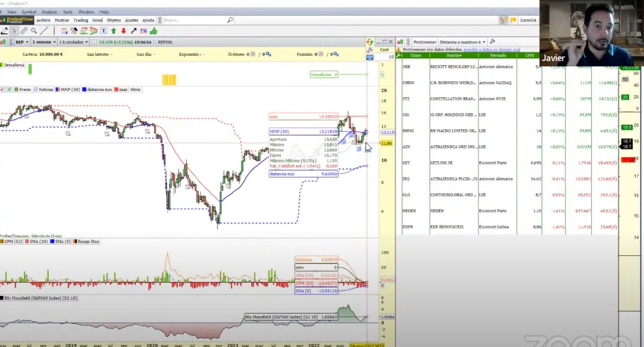Click the green thumbs-up icon
The width and height of the screenshot is (644, 347).
click(153, 31)
